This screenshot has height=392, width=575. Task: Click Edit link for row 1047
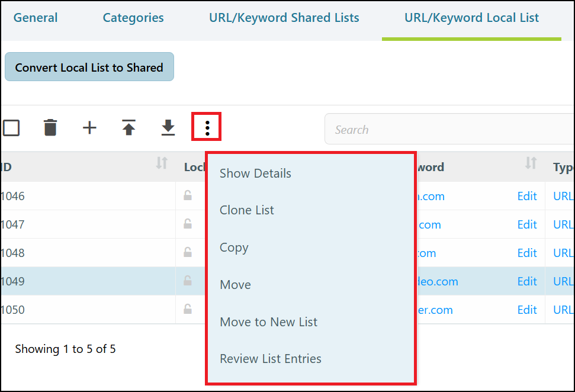[x=527, y=224]
